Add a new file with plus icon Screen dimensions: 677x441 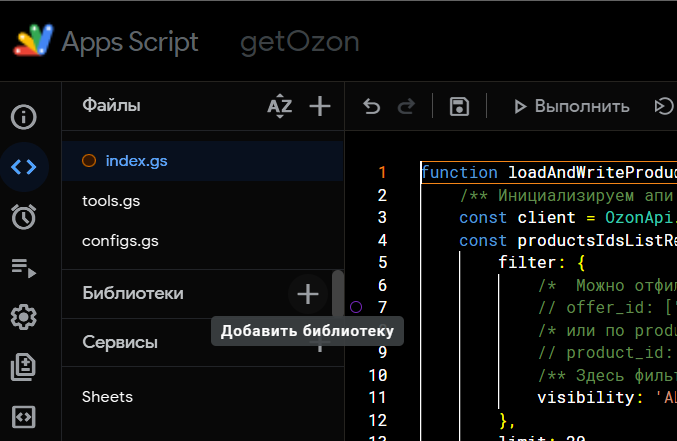coord(319,106)
